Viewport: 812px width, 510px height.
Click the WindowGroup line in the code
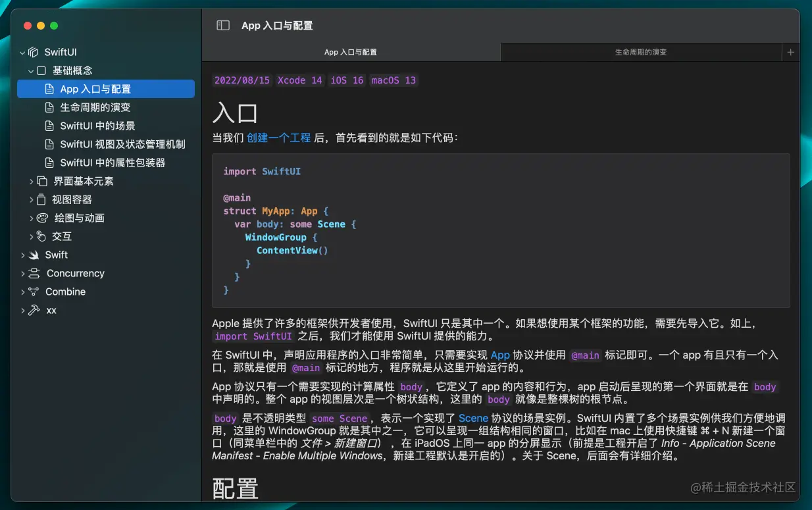282,237
